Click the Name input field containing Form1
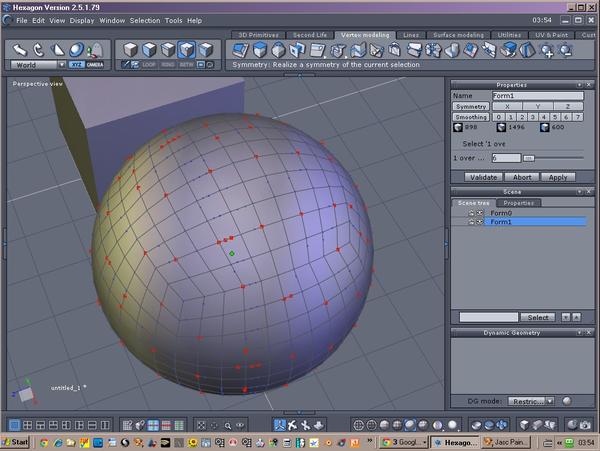This screenshot has width=600, height=451. 536,95
